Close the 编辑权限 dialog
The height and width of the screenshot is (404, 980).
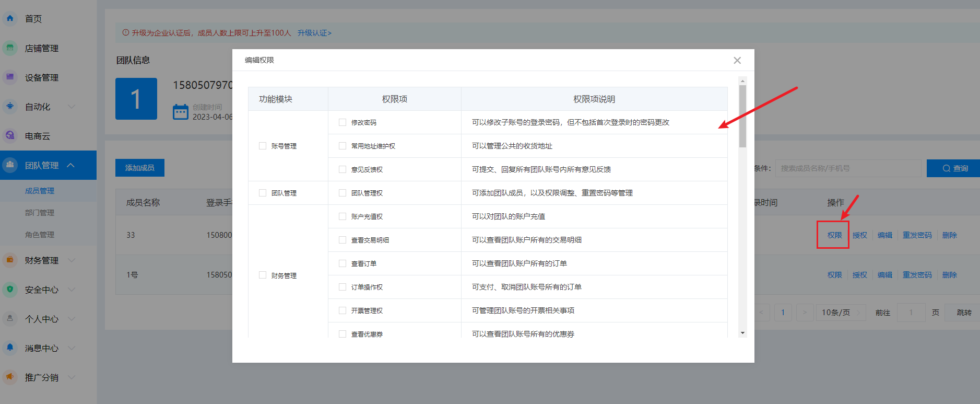coord(737,60)
